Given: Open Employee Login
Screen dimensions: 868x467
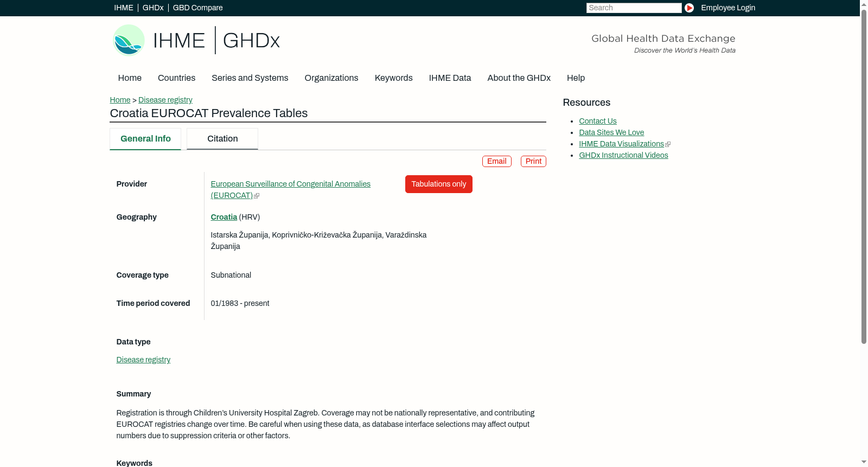Looking at the screenshot, I should [728, 8].
